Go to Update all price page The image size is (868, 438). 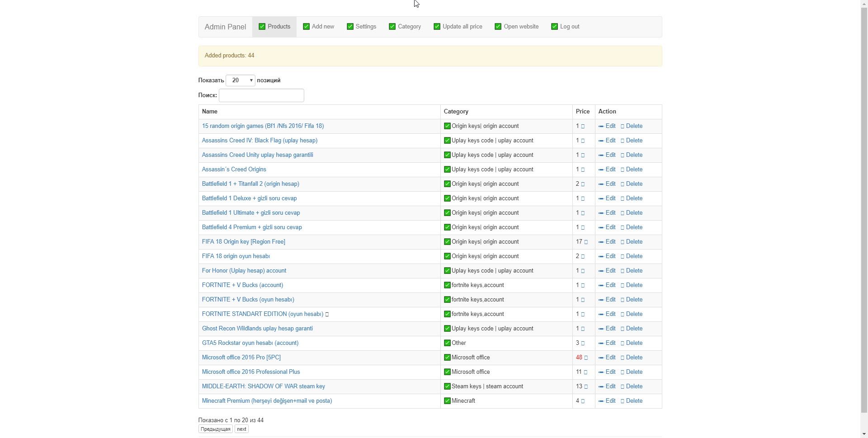[462, 27]
